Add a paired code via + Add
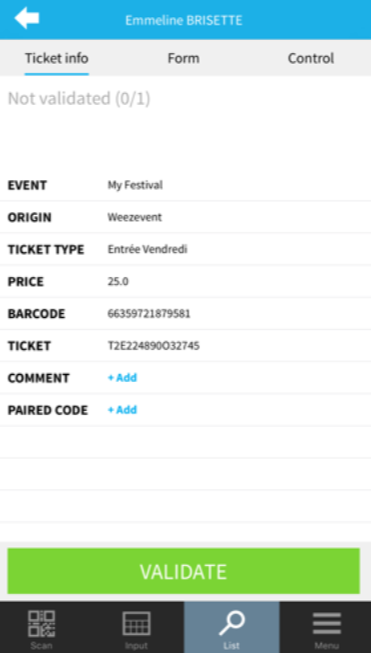 (x=122, y=410)
